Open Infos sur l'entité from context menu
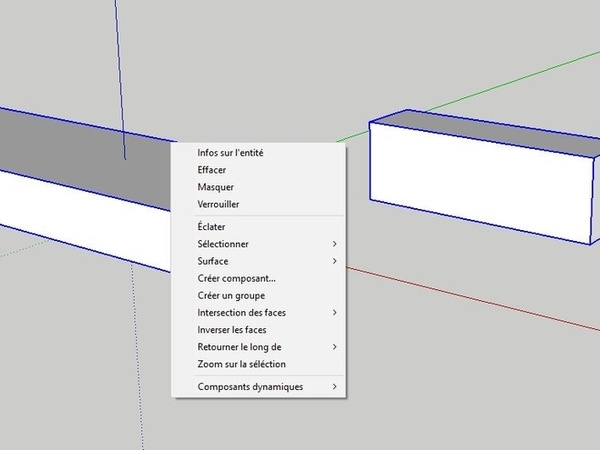600x450 pixels. (x=230, y=153)
